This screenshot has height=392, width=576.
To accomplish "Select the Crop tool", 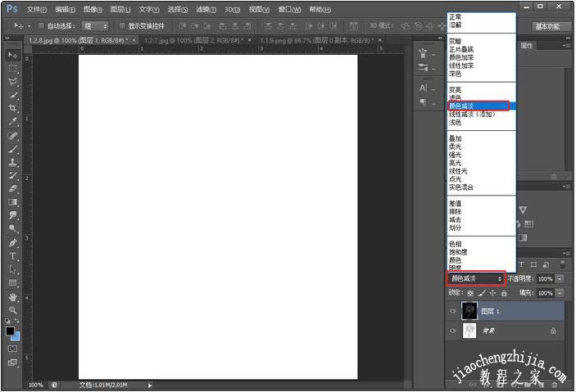I will [x=12, y=108].
